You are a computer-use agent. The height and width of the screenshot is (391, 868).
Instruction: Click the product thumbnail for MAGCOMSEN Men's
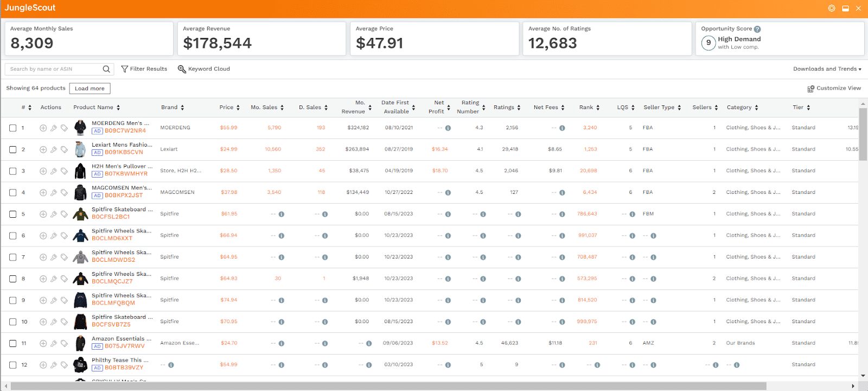tap(80, 192)
